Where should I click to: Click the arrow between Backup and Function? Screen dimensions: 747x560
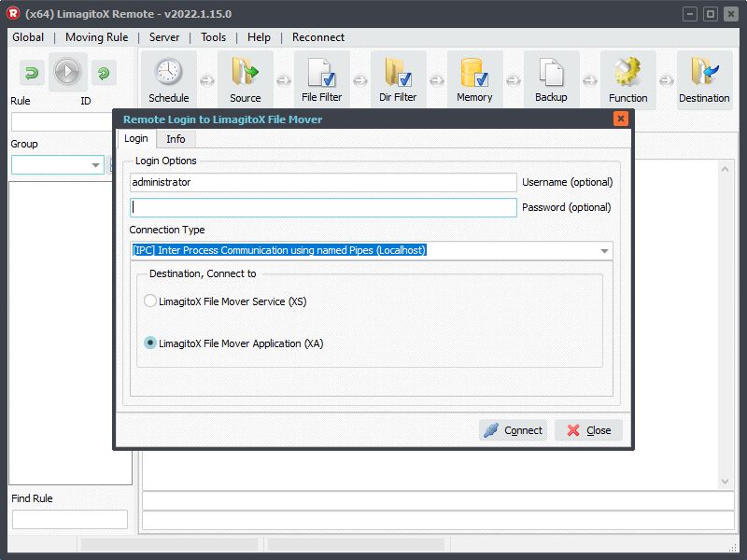click(x=590, y=80)
